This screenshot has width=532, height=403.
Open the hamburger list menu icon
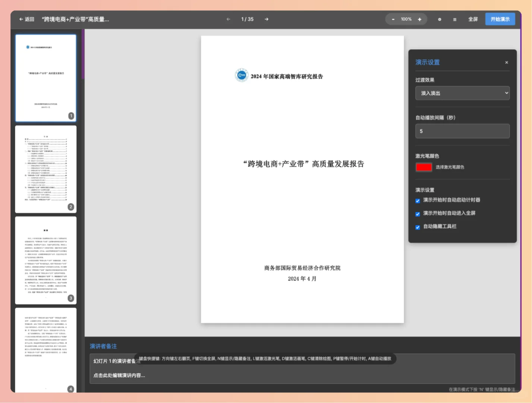pos(454,19)
